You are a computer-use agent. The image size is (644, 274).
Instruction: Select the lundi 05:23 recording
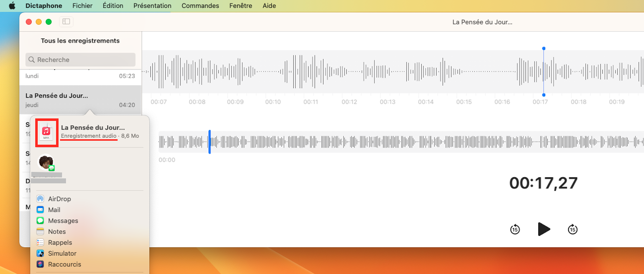[80, 76]
